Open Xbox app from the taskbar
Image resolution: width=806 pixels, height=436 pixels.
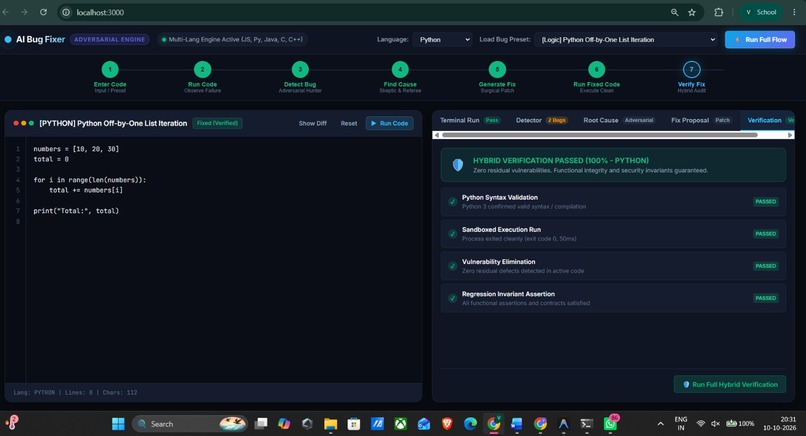tap(400, 424)
